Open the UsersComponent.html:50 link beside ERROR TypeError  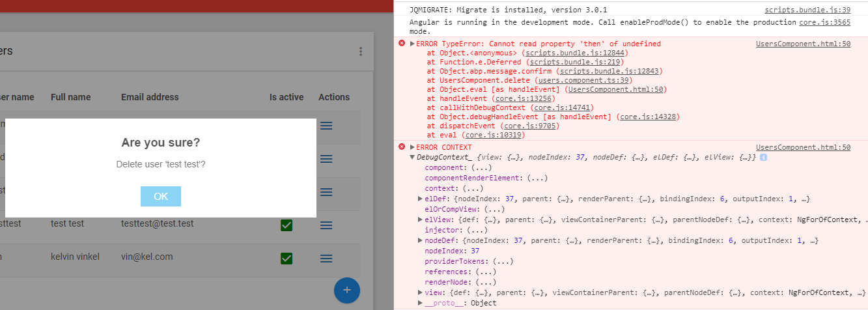(x=804, y=44)
